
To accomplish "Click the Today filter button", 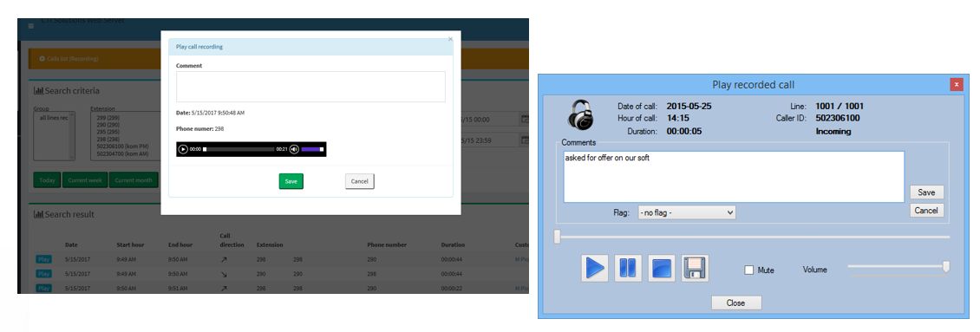I will (x=47, y=180).
